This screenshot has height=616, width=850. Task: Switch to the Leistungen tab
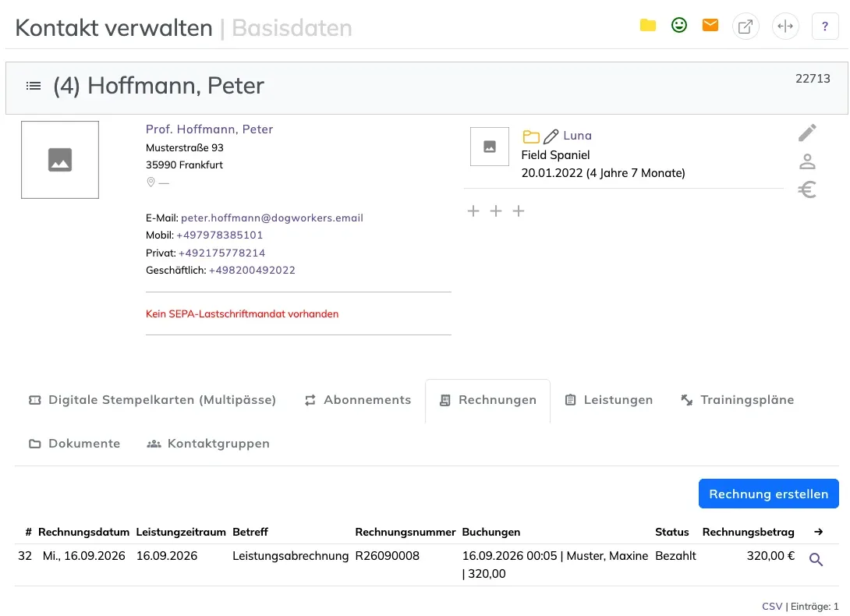[609, 400]
